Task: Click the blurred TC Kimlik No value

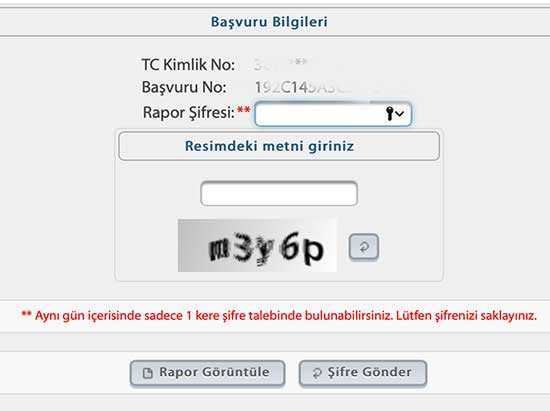Action: click(281, 64)
